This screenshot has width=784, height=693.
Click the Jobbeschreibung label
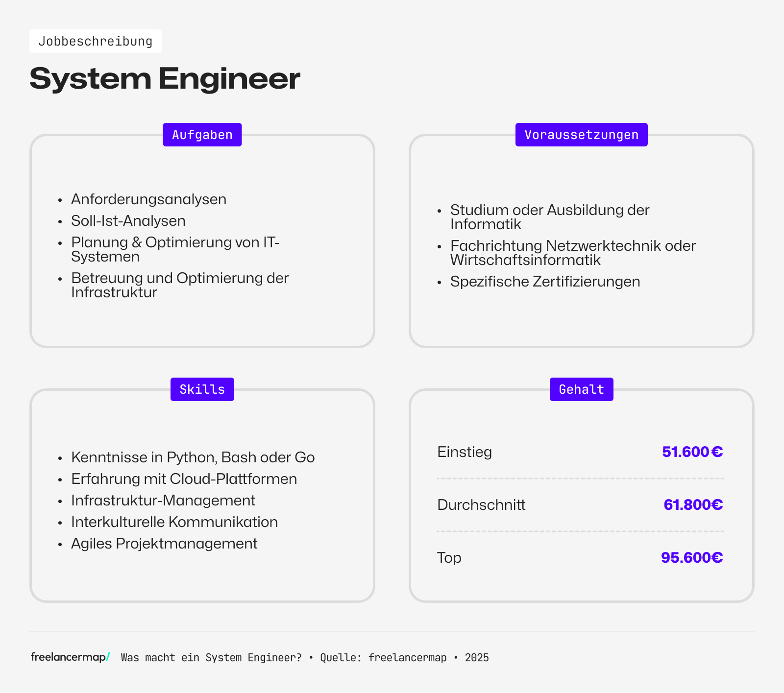coord(96,41)
